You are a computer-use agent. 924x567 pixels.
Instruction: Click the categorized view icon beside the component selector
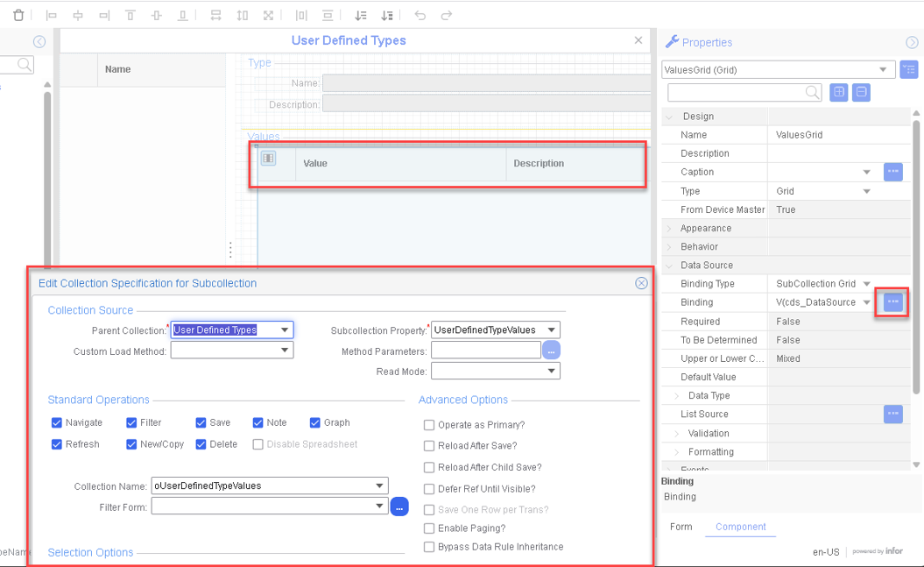coord(909,69)
